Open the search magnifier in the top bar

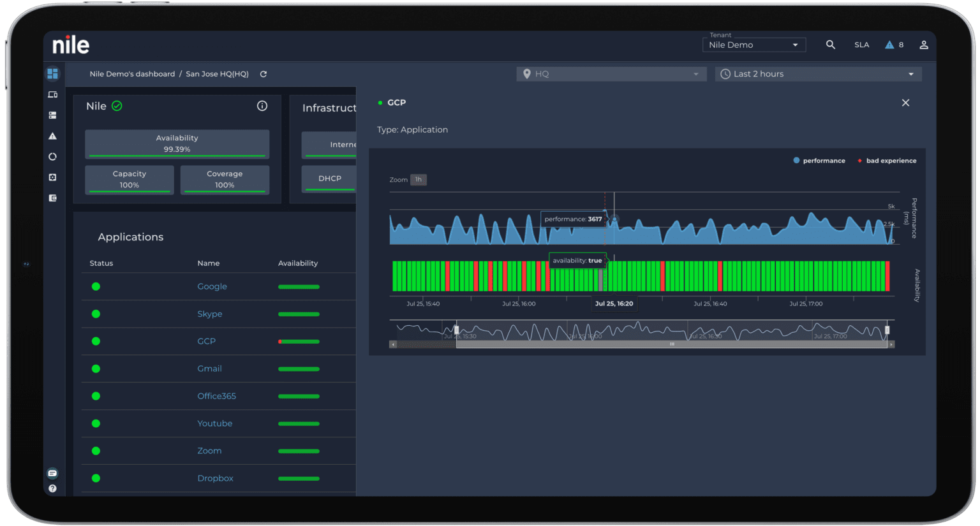(831, 45)
